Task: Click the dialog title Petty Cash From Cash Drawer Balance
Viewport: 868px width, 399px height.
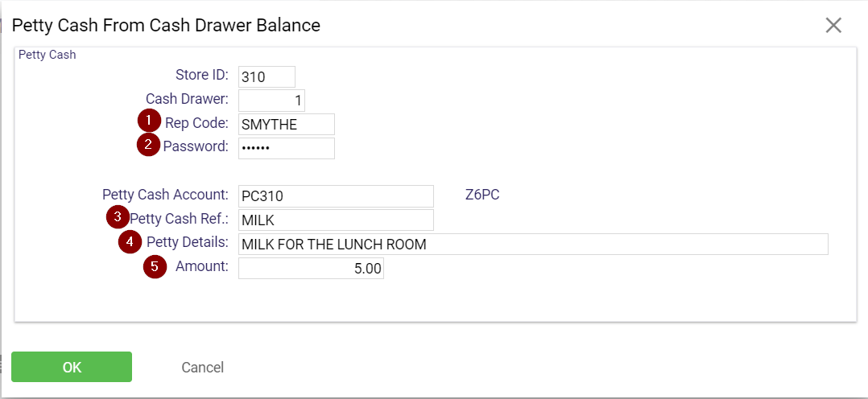Action: tap(166, 25)
